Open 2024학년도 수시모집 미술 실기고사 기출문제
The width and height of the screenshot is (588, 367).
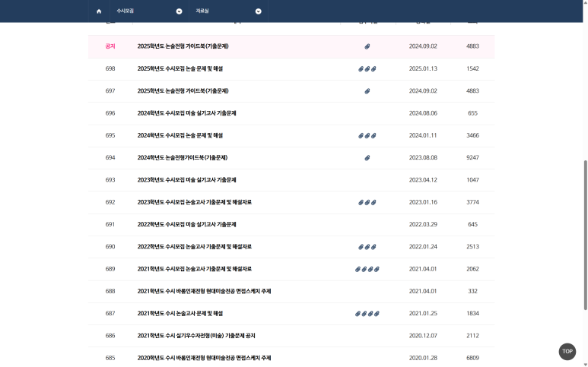tap(186, 113)
